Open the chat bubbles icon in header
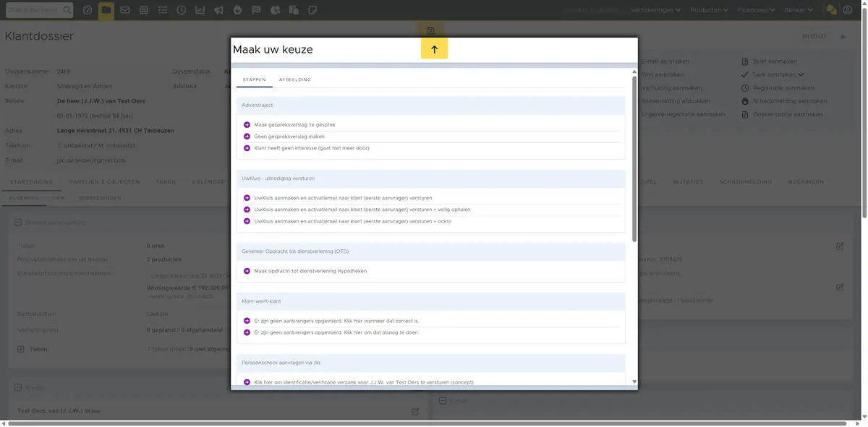The width and height of the screenshot is (868, 427). click(831, 10)
